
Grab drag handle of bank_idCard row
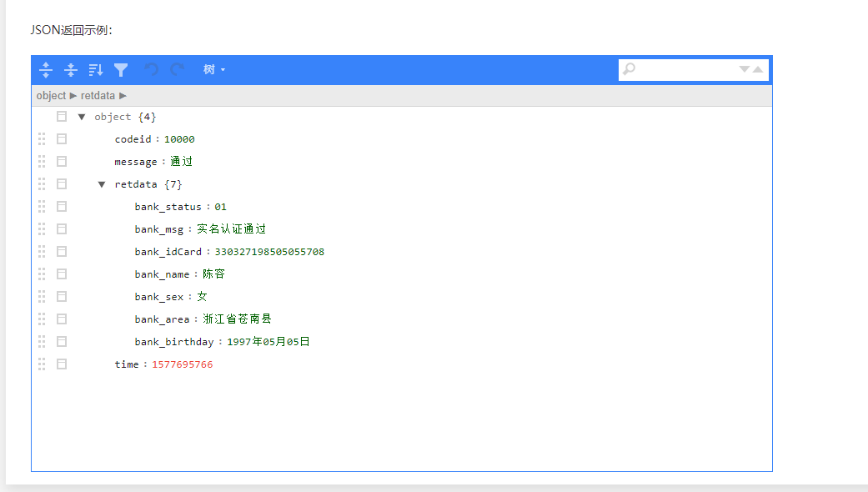[x=42, y=252]
